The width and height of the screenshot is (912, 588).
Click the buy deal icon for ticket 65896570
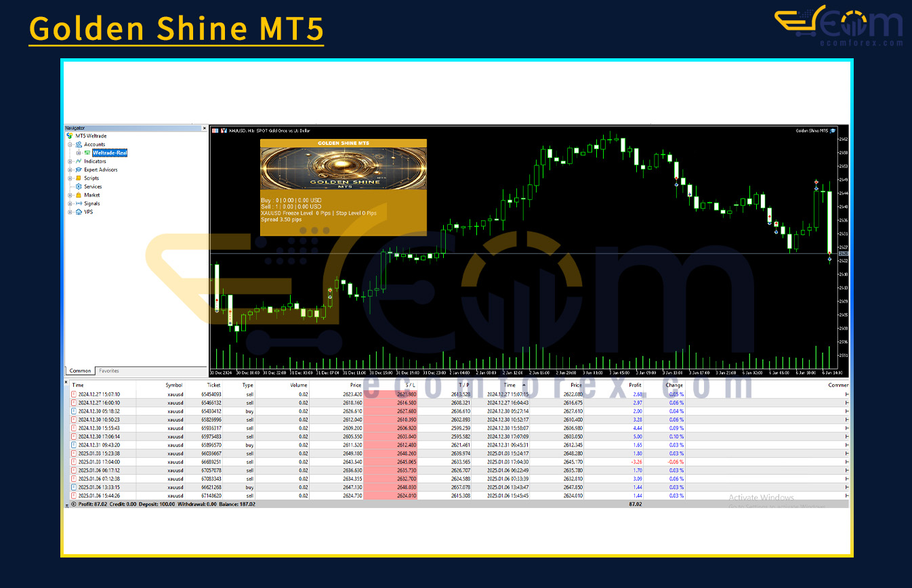point(74,445)
